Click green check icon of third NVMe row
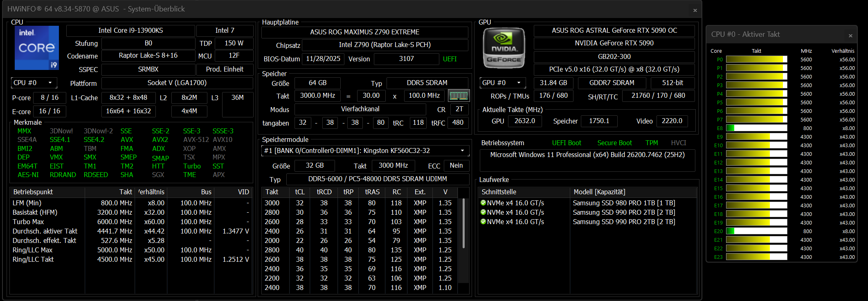This screenshot has width=868, height=301. click(483, 222)
